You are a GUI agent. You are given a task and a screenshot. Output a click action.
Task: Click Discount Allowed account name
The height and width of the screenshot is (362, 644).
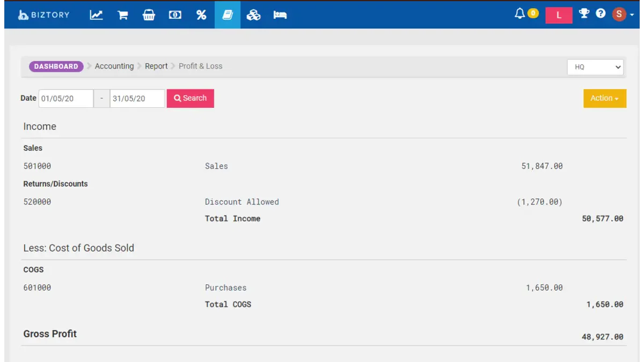point(242,202)
